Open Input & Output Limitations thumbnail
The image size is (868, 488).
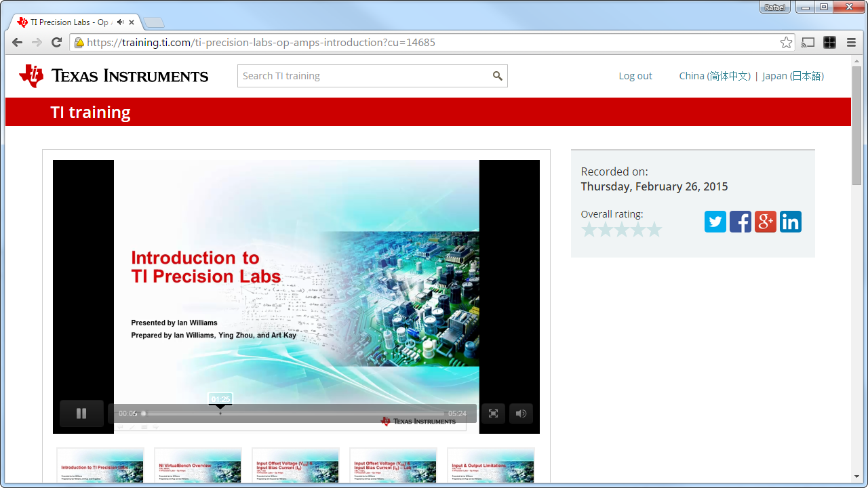(x=491, y=466)
